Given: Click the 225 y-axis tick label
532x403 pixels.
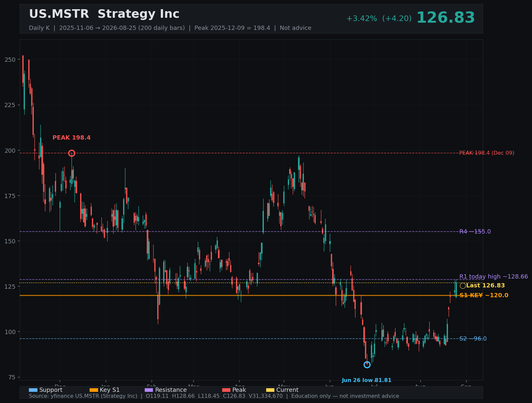Looking at the screenshot, I should (x=10, y=105).
